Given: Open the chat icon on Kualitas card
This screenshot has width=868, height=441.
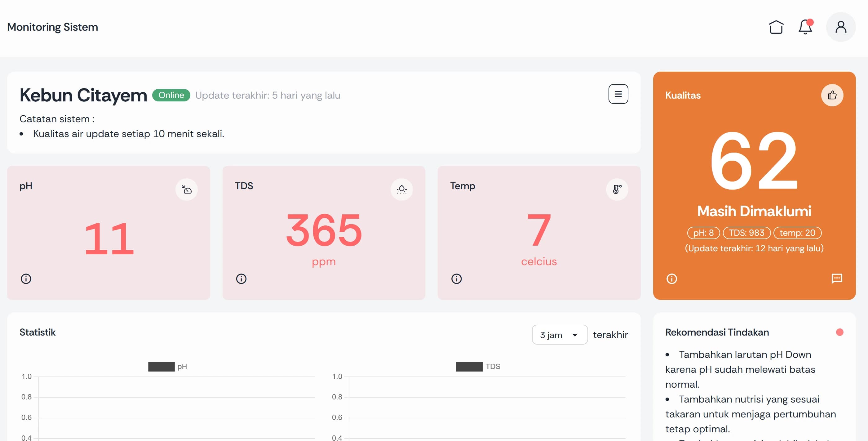Looking at the screenshot, I should point(837,278).
